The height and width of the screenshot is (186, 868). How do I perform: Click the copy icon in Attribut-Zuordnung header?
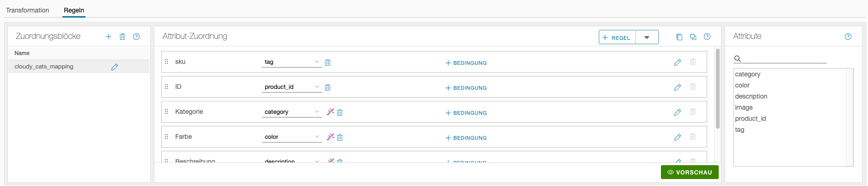679,37
